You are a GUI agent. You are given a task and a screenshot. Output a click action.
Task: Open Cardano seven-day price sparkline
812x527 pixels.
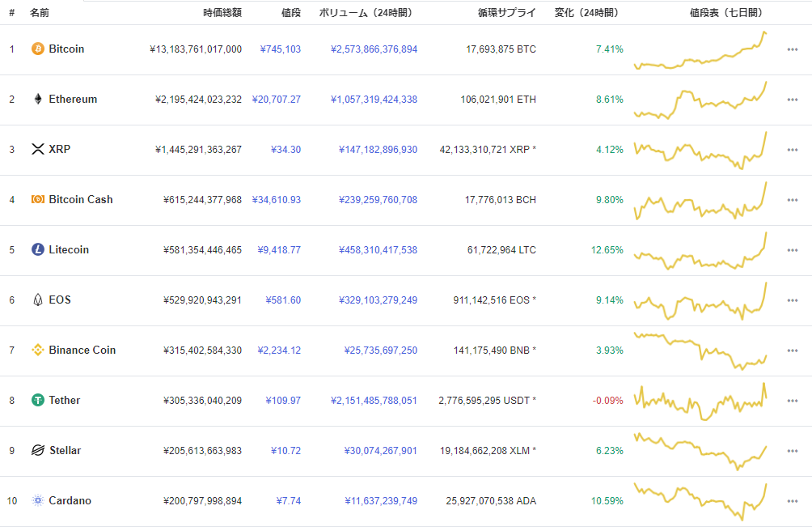coord(700,502)
